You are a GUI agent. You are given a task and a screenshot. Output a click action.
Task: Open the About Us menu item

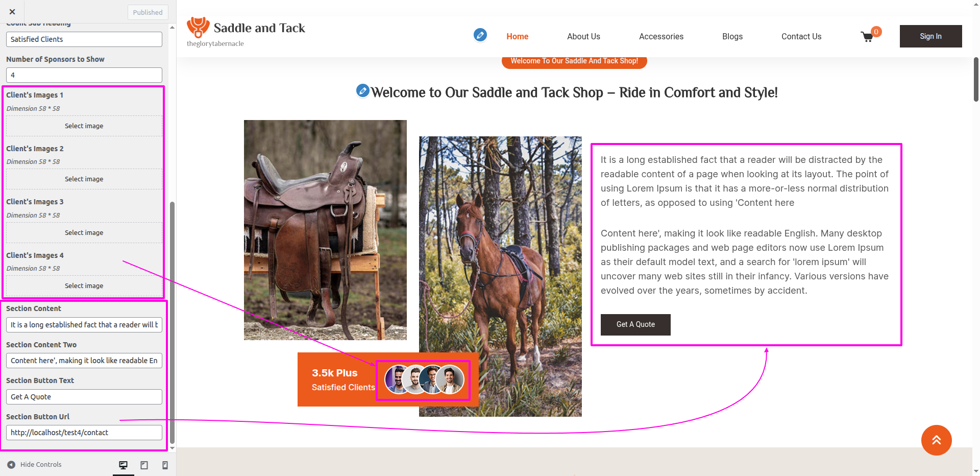(583, 37)
